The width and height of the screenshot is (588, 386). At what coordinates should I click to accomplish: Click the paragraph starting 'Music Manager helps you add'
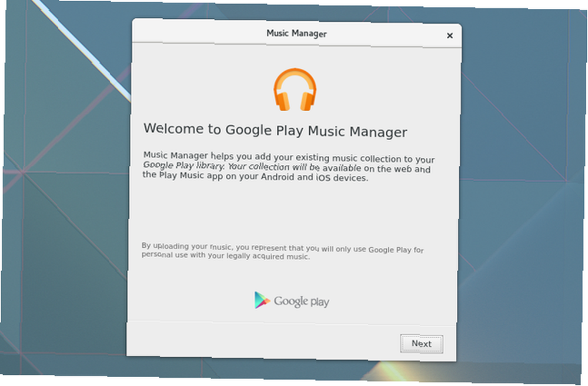pos(288,167)
